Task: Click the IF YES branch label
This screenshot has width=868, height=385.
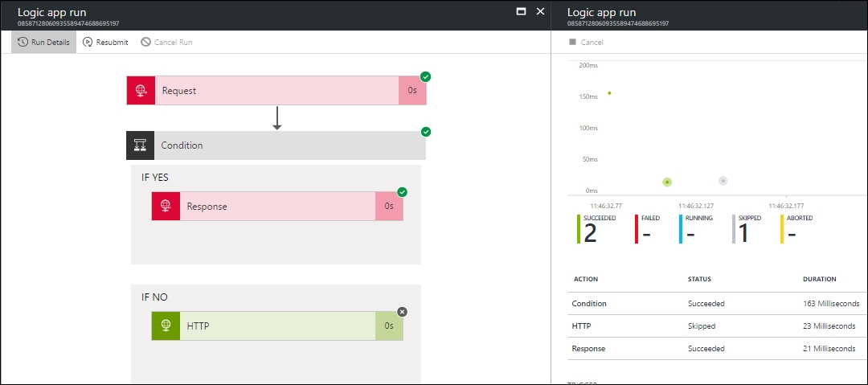Action: [x=154, y=178]
